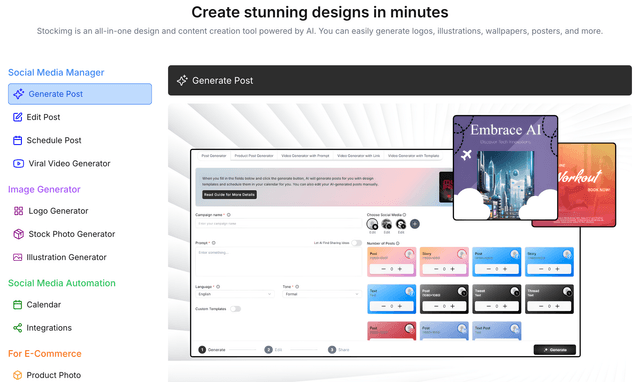Image resolution: width=640 pixels, height=382 pixels.
Task: Open the Tone dropdown set to Formal
Action: point(322,294)
